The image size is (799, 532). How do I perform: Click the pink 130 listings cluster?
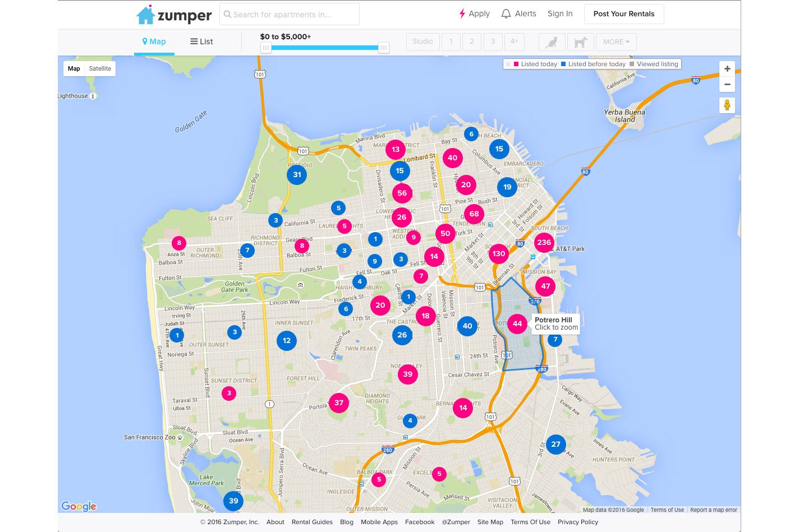pos(498,253)
